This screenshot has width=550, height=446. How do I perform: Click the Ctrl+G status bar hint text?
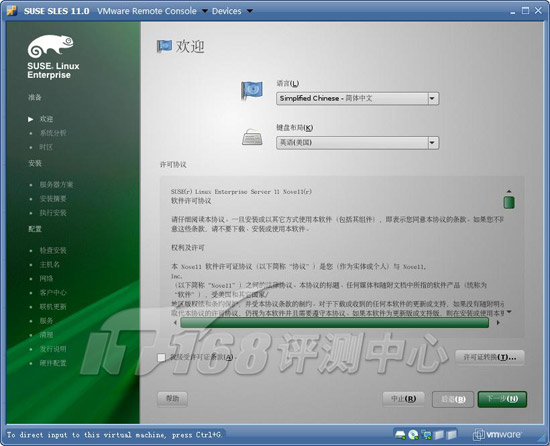(x=114, y=435)
